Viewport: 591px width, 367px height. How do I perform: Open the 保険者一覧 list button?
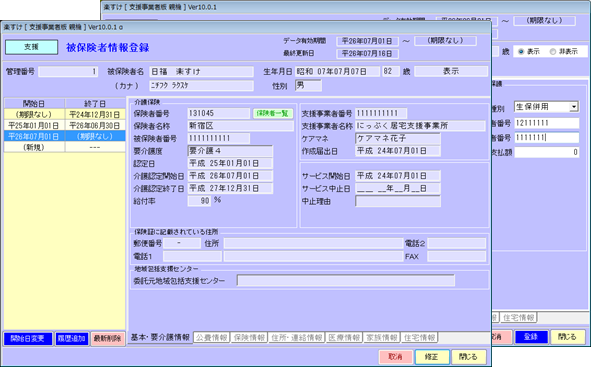click(273, 113)
